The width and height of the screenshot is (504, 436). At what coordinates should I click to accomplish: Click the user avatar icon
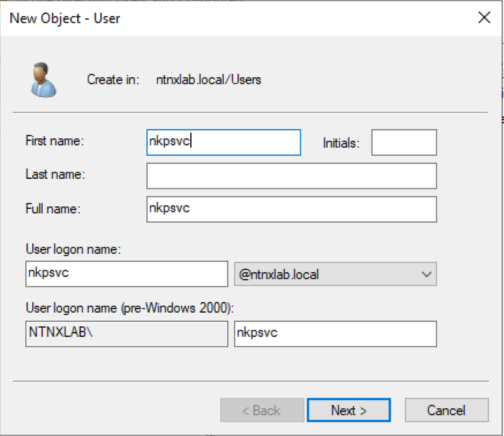[x=43, y=80]
